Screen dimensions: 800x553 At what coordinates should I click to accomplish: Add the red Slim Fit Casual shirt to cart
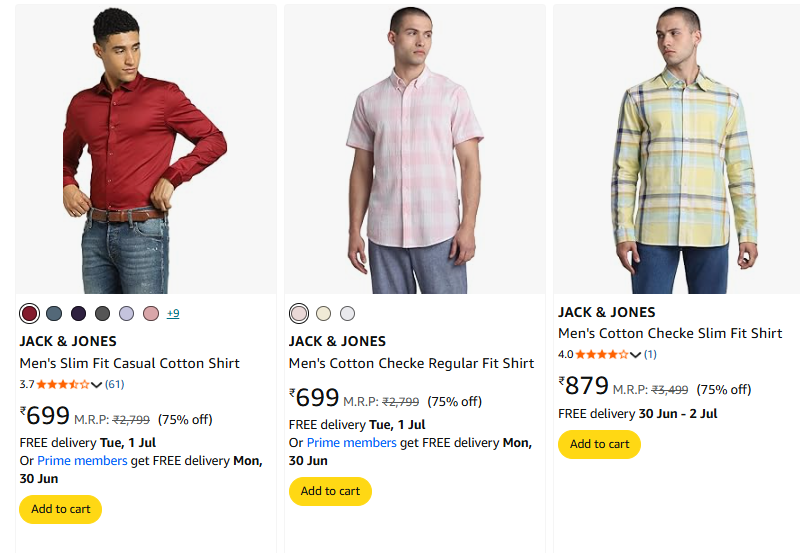(x=60, y=509)
